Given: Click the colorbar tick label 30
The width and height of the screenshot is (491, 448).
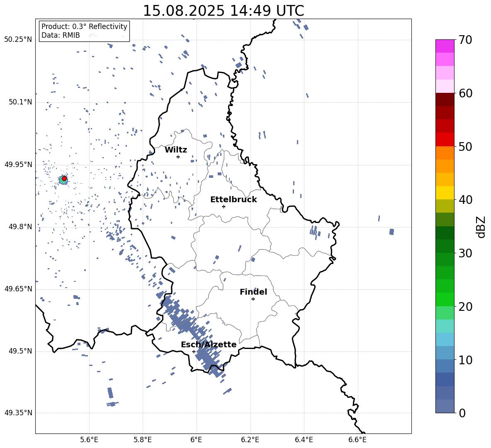Looking at the screenshot, I should point(466,253).
